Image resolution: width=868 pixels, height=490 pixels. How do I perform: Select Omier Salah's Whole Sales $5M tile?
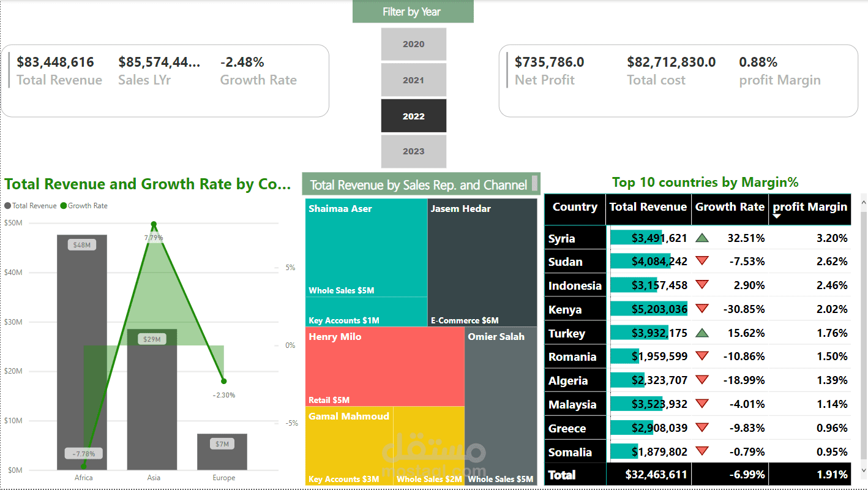point(501,407)
